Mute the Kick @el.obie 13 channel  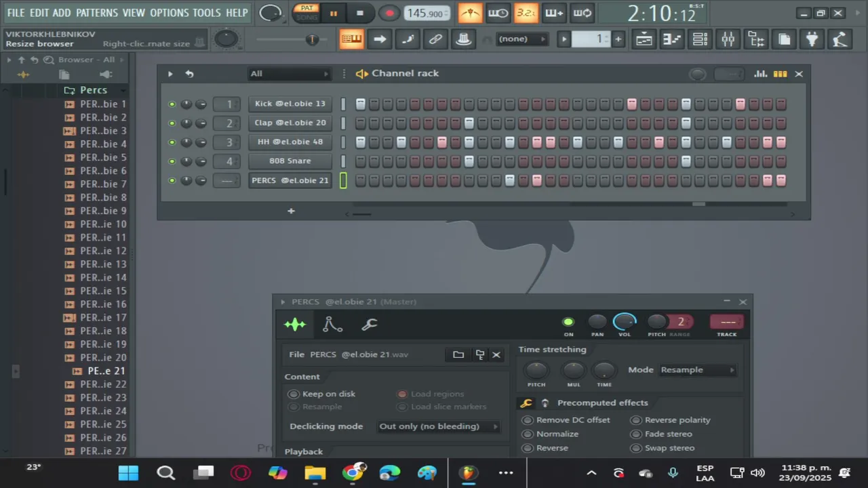[x=172, y=104]
